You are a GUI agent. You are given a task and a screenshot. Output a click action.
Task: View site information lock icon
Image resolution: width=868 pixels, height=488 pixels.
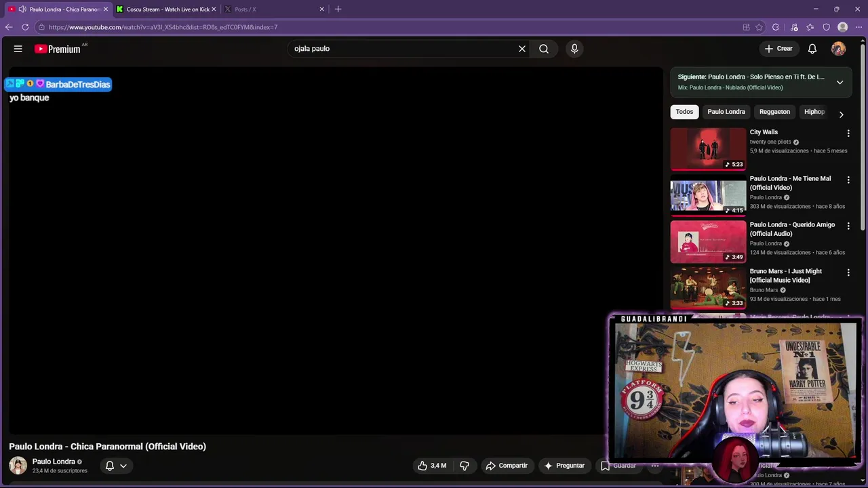pyautogui.click(x=41, y=27)
